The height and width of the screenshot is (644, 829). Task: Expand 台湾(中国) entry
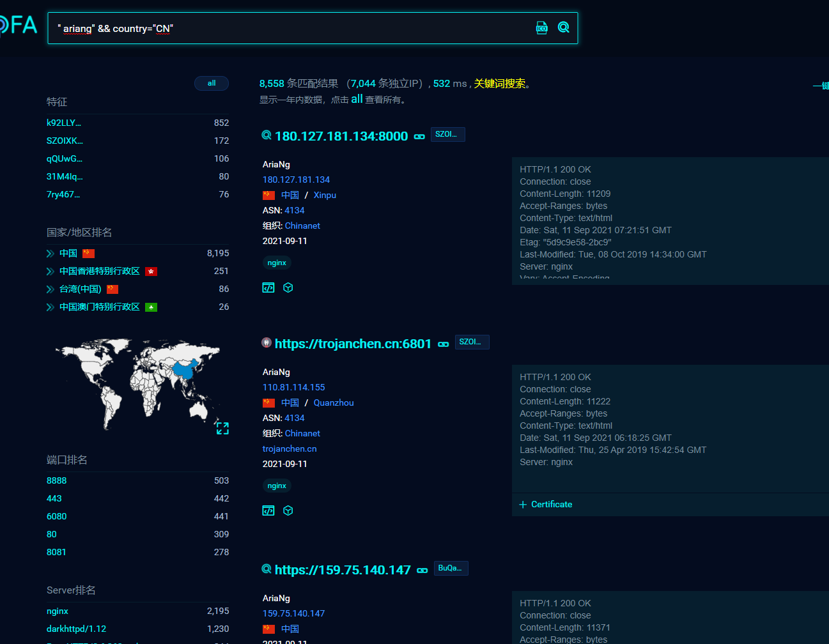(x=50, y=289)
